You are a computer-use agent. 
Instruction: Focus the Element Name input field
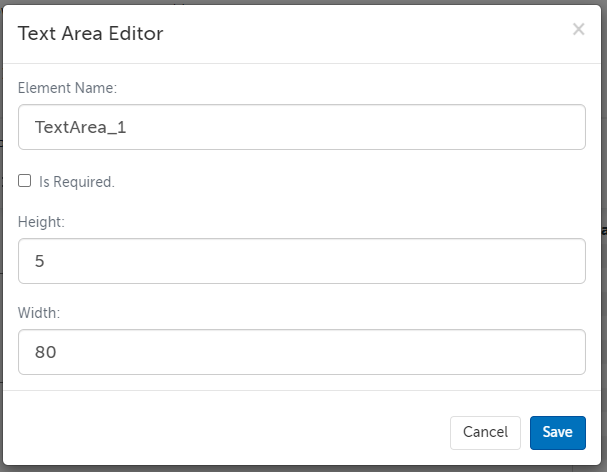[x=301, y=127]
